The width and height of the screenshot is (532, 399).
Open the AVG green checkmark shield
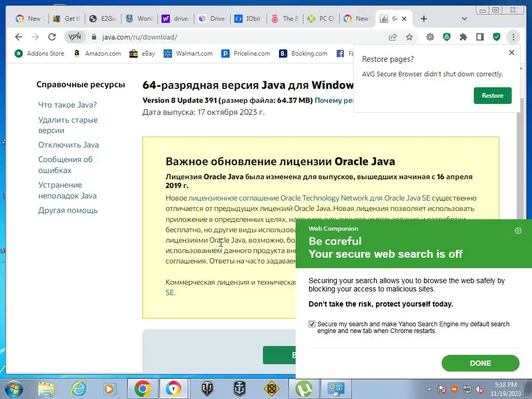497,37
